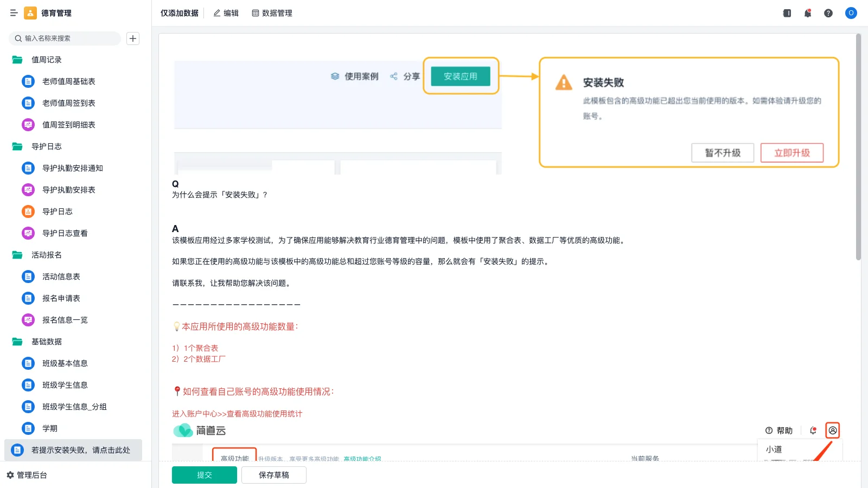The width and height of the screenshot is (868, 488).
Task: Click the 保存草稿 save draft button
Action: (x=273, y=474)
